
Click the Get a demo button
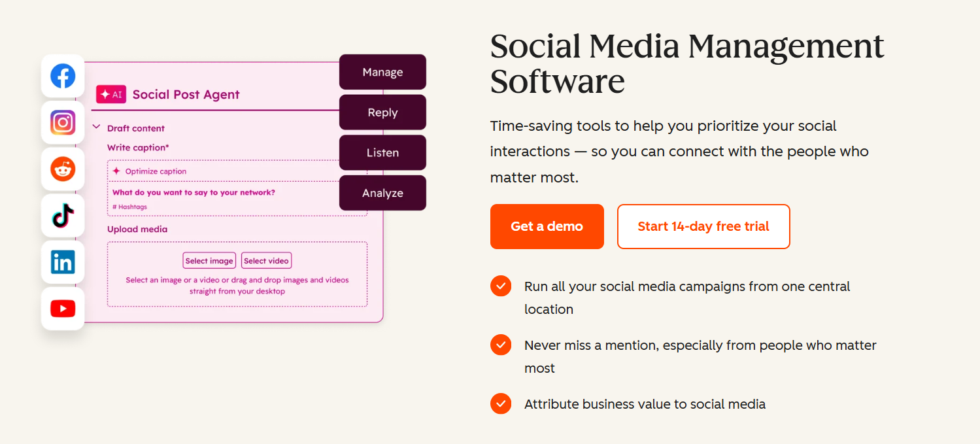point(547,226)
